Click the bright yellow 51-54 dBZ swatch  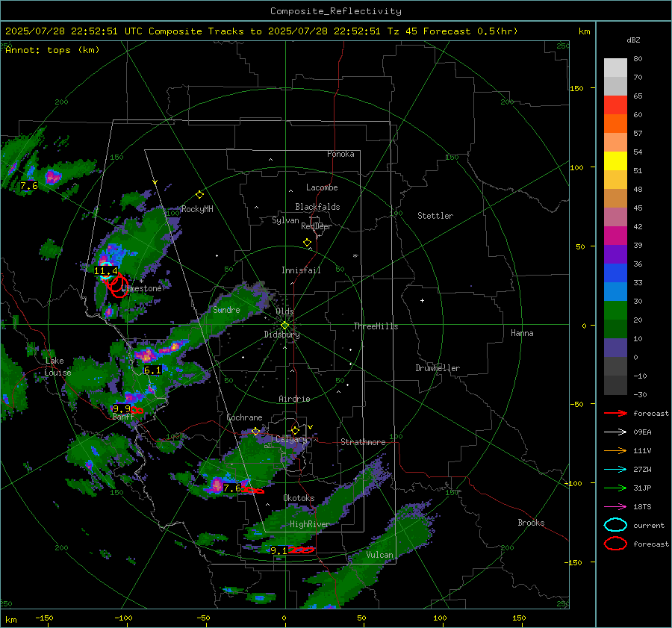(615, 161)
